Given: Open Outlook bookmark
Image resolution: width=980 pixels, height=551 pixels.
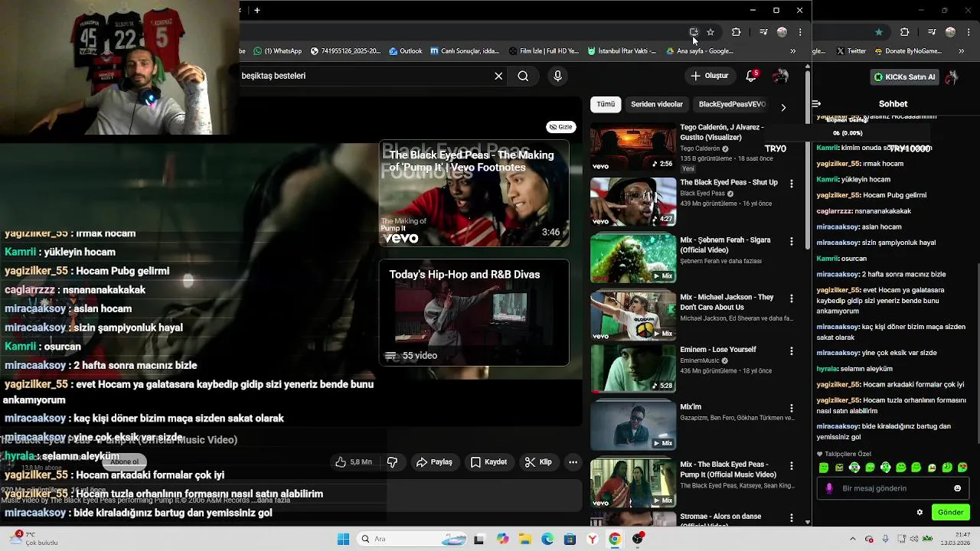Looking at the screenshot, I should 405,51.
